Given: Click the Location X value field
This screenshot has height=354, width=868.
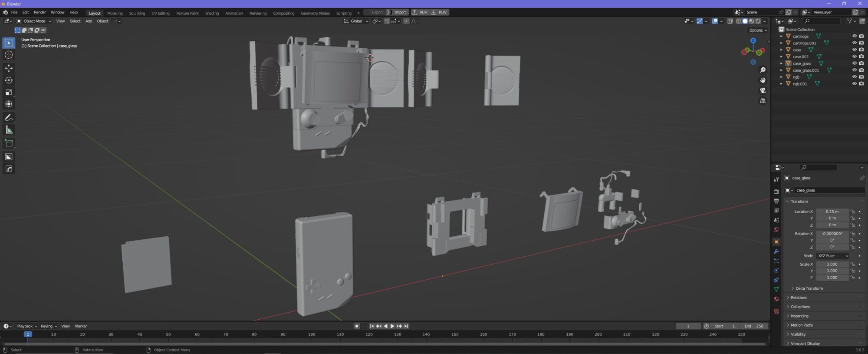Looking at the screenshot, I should coord(832,212).
